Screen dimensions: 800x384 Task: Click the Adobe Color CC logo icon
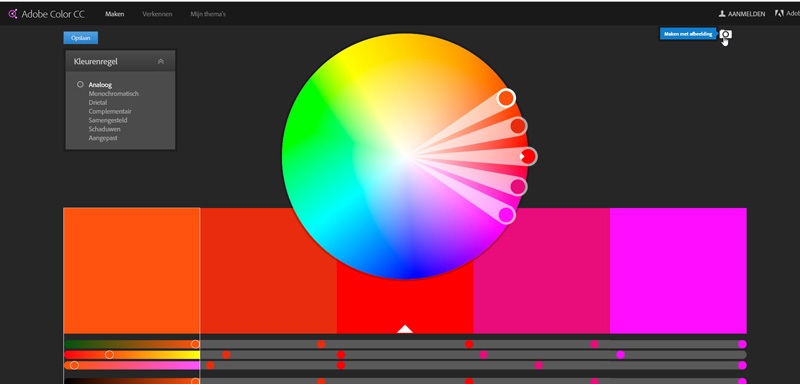point(13,14)
